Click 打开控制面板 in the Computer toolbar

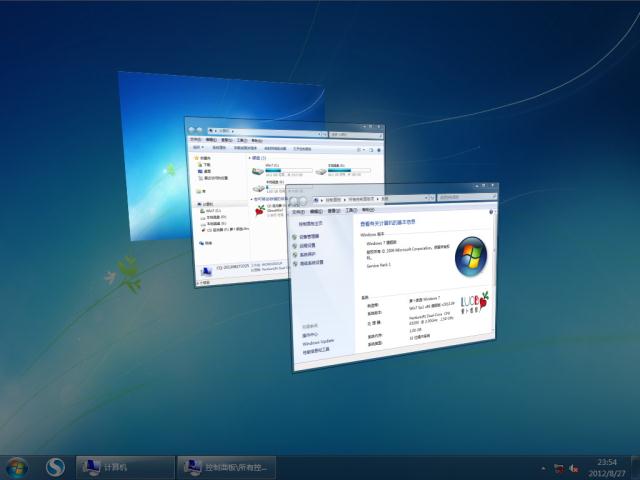[302, 149]
